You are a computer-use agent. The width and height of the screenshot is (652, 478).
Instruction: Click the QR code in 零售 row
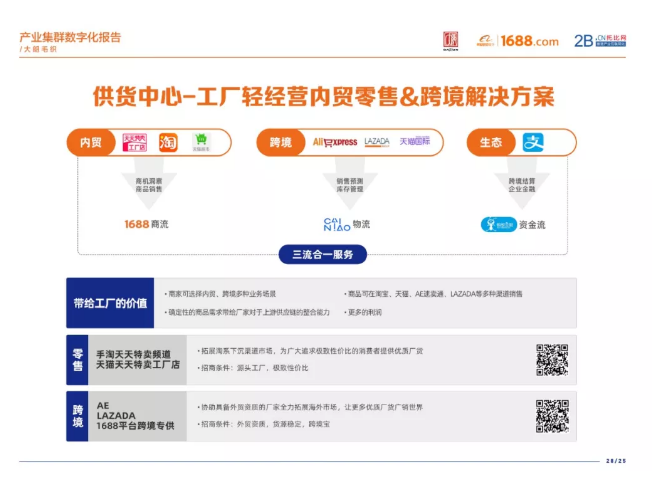click(552, 359)
